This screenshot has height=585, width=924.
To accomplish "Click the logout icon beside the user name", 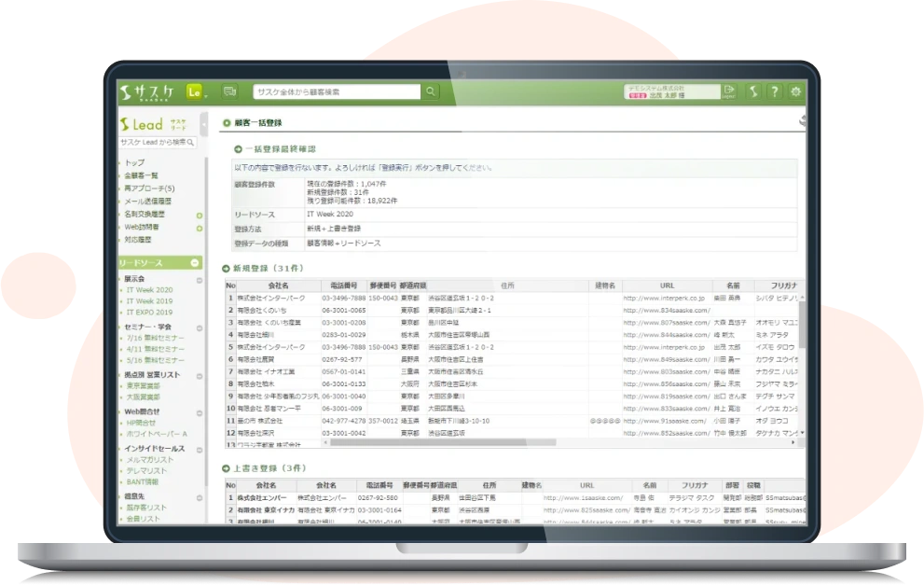I will pos(729,91).
